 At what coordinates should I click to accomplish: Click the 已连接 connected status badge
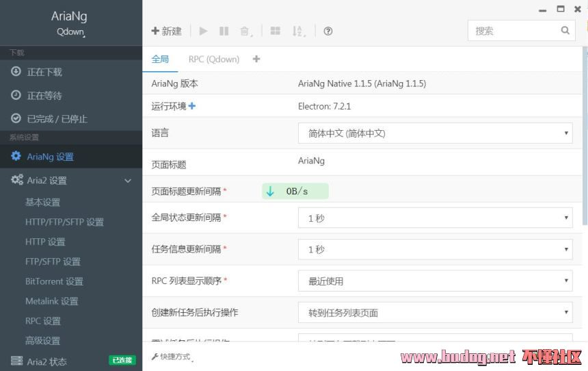point(122,360)
